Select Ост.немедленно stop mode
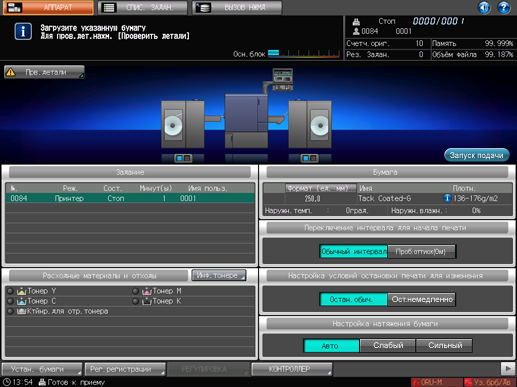The image size is (517, 387). pos(421,299)
